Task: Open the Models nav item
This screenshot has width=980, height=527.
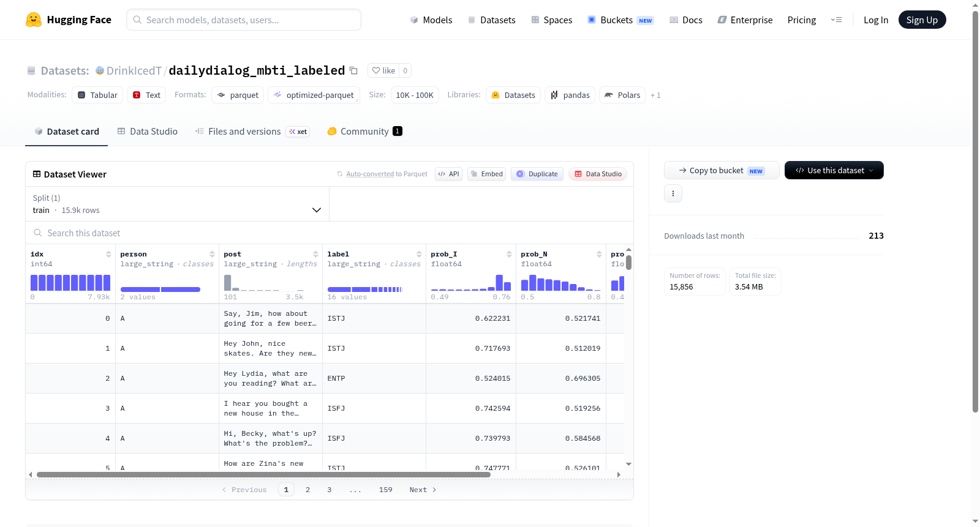Action: [x=431, y=20]
